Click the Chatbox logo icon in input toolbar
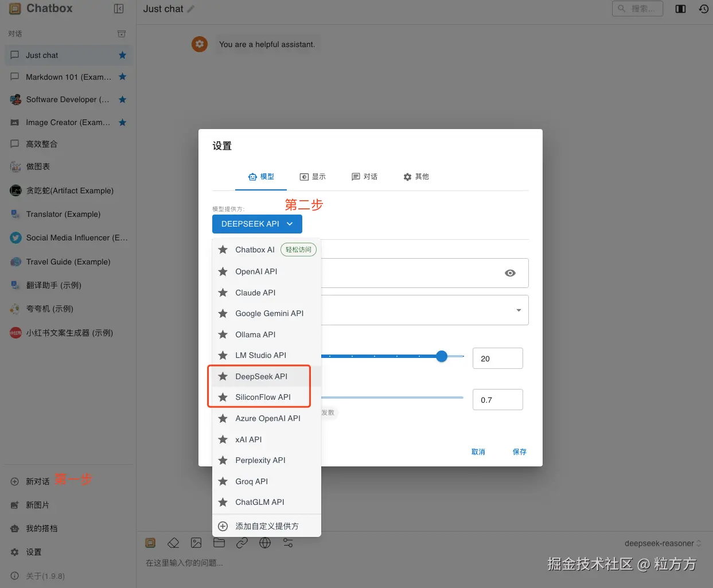 click(150, 543)
